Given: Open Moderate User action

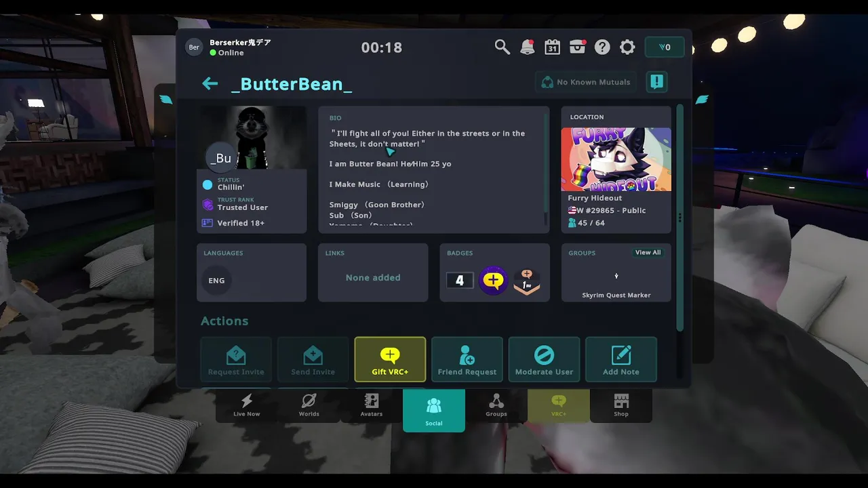Looking at the screenshot, I should [544, 359].
